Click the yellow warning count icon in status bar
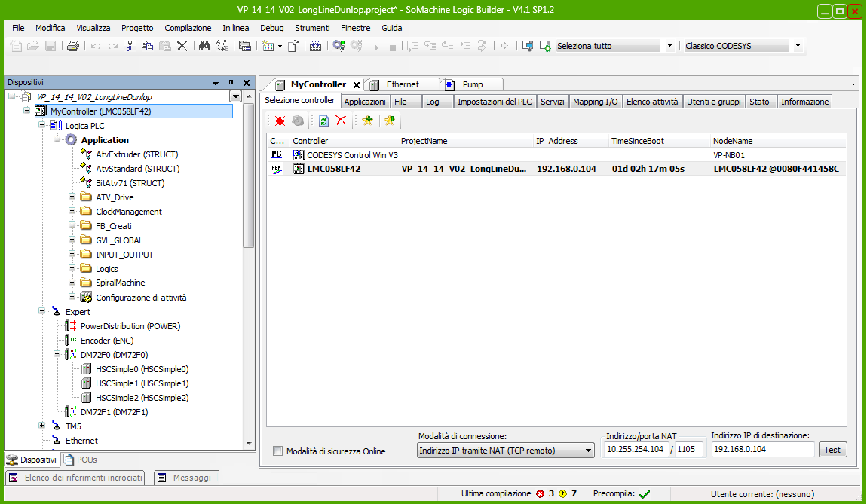 [x=563, y=494]
